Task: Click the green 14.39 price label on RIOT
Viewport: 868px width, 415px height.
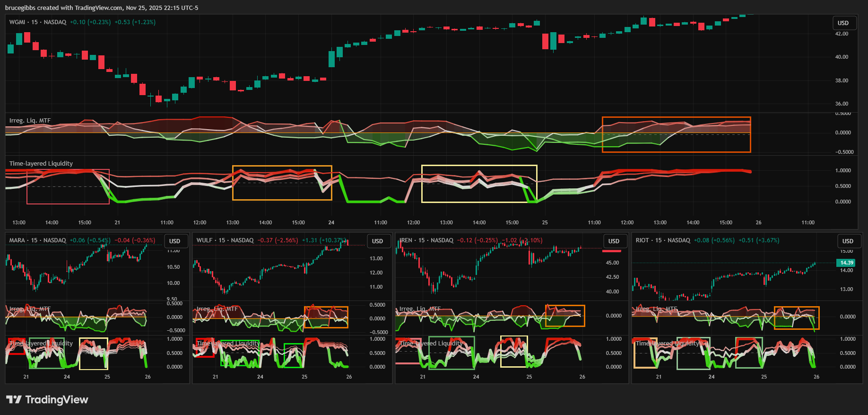Action: (x=846, y=263)
